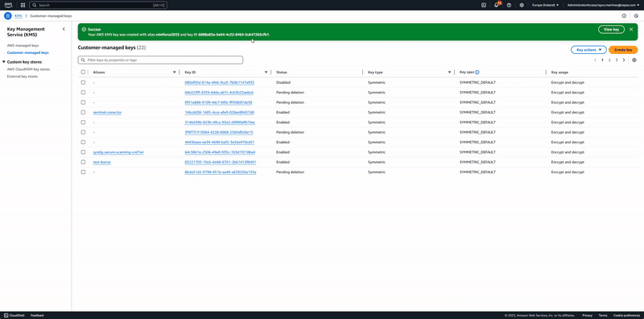The image size is (644, 319).
Task: Go to page 3 of keys
Action: [617, 60]
